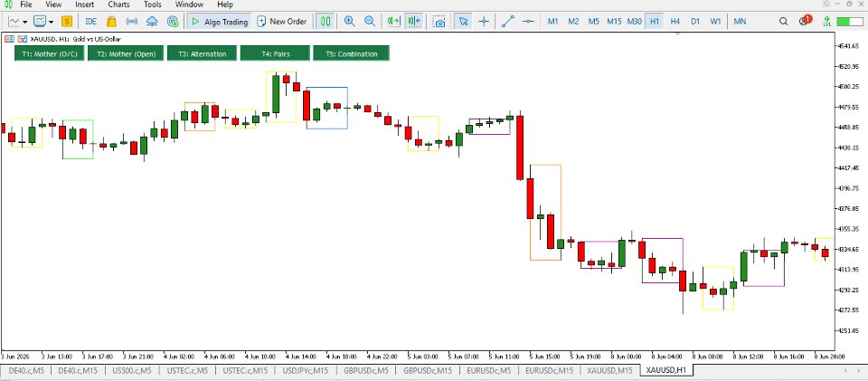Open the VPS cloud hosting icon

[x=152, y=22]
